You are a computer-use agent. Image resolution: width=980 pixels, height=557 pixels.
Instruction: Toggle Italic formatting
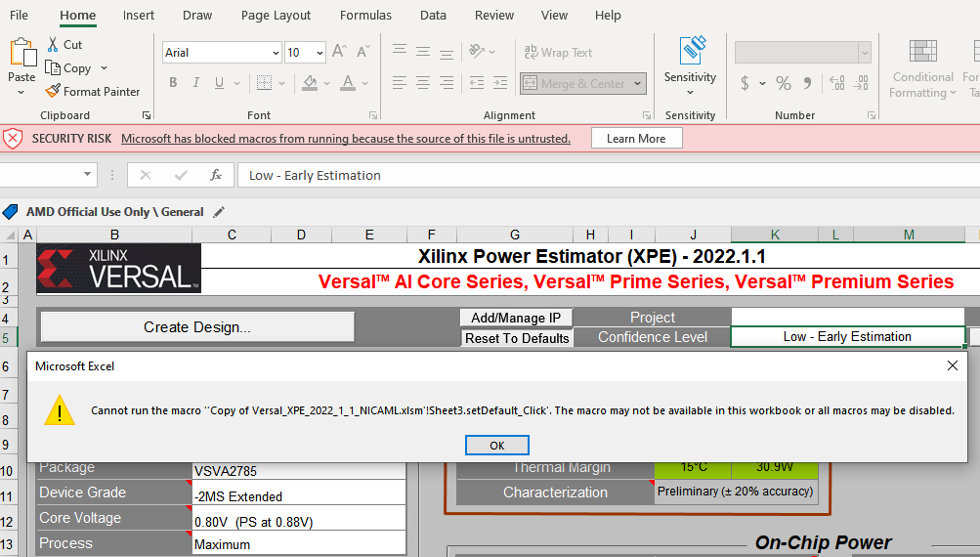click(x=196, y=83)
